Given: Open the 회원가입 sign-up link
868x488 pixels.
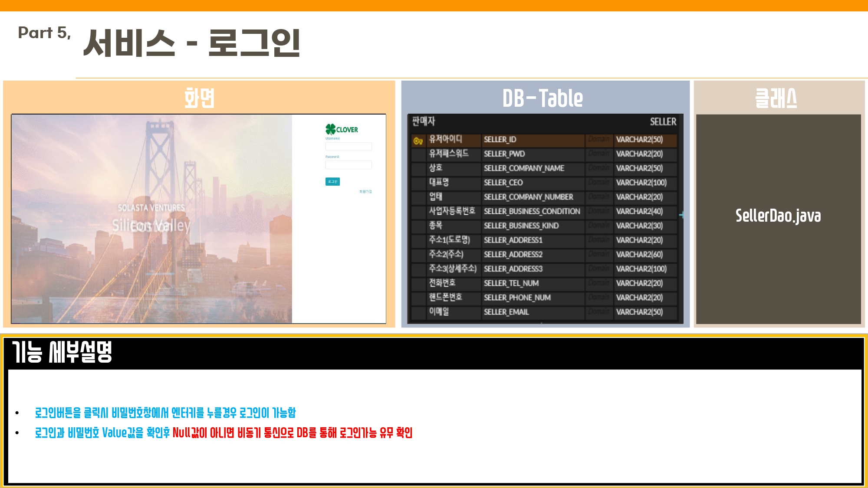Looking at the screenshot, I should (x=365, y=191).
